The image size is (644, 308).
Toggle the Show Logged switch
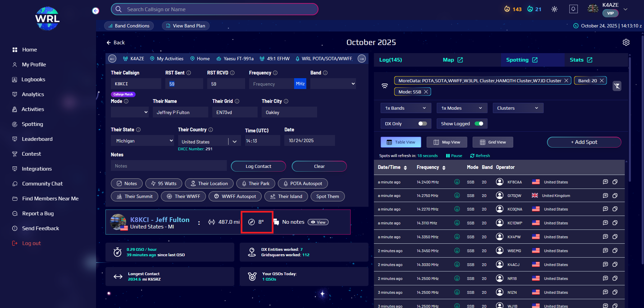[479, 124]
